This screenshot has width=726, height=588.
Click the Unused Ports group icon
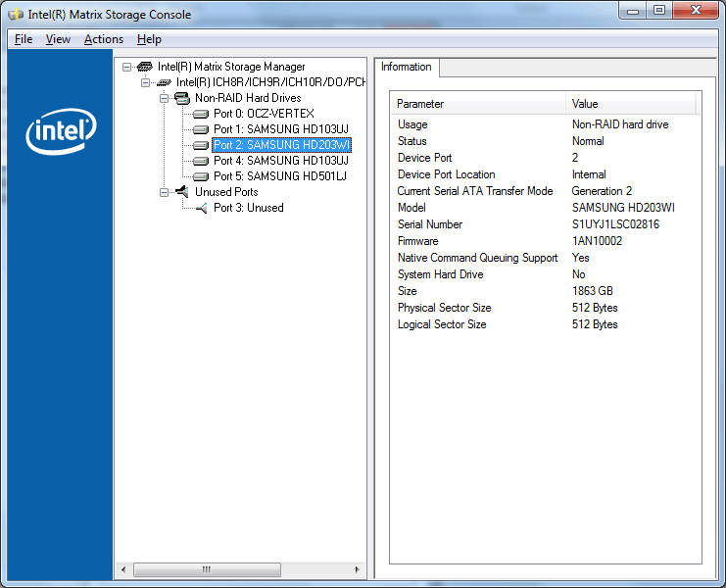(x=181, y=192)
